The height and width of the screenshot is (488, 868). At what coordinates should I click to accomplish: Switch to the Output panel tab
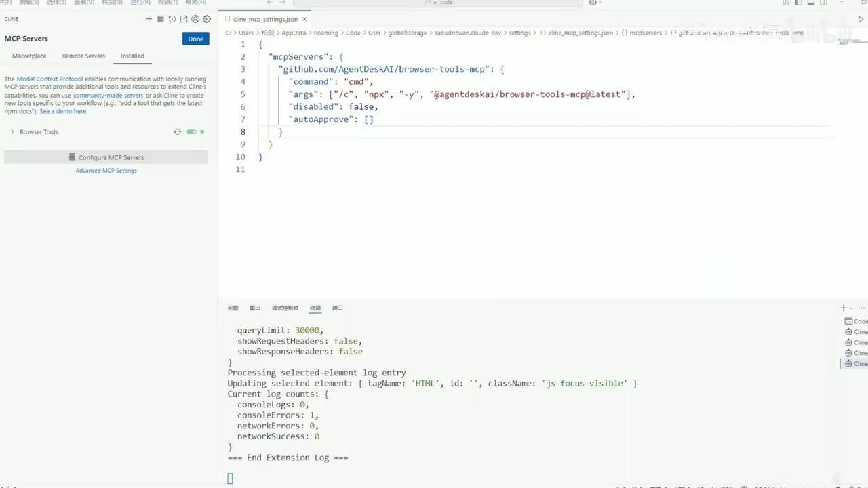tap(254, 308)
